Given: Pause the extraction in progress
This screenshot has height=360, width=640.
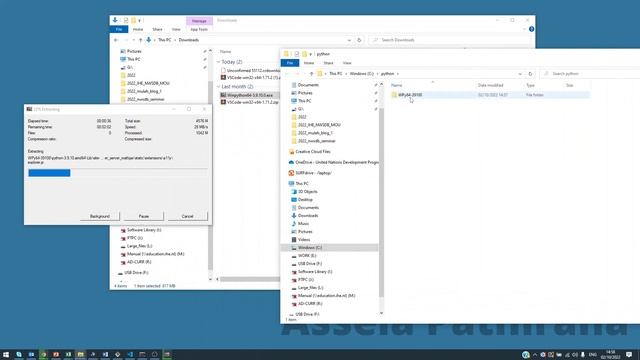Looking at the screenshot, I should coord(144,216).
